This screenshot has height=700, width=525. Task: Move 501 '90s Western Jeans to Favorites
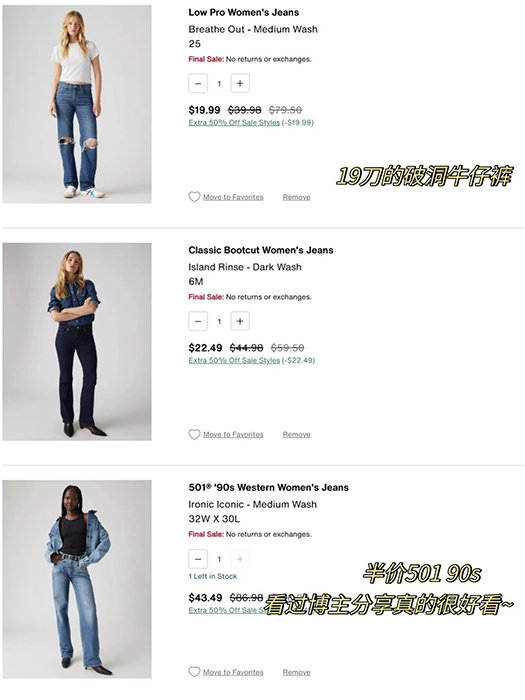point(233,672)
